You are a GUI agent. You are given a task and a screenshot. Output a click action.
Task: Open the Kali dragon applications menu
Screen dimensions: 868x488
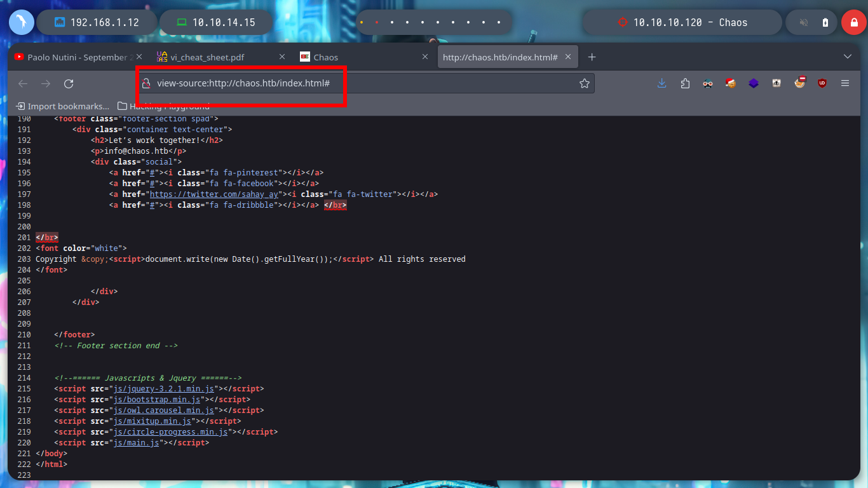[21, 22]
